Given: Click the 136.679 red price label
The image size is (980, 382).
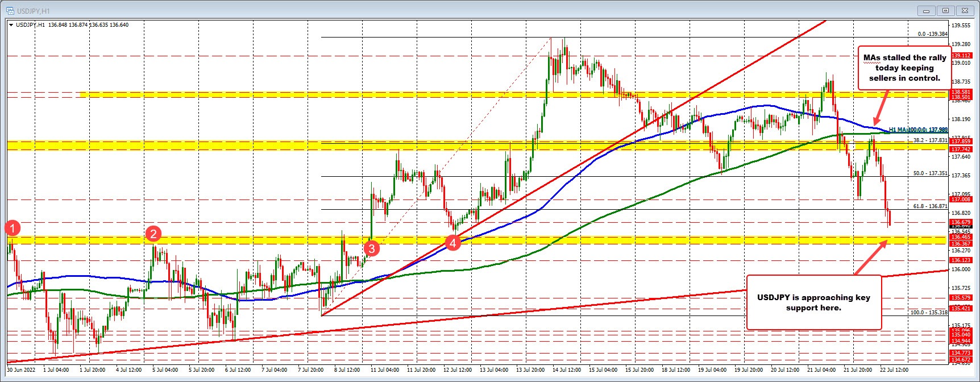Looking at the screenshot, I should coord(962,222).
